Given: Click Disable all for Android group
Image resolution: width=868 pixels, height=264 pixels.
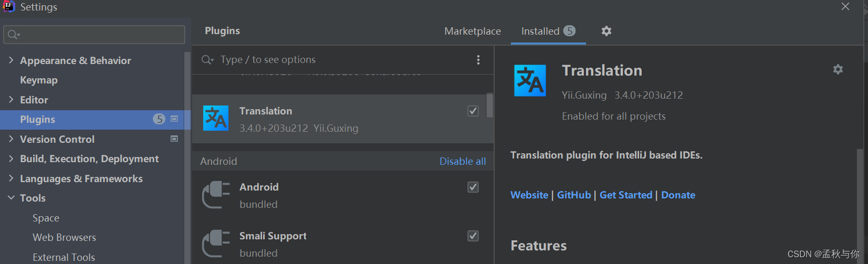Looking at the screenshot, I should (x=462, y=161).
